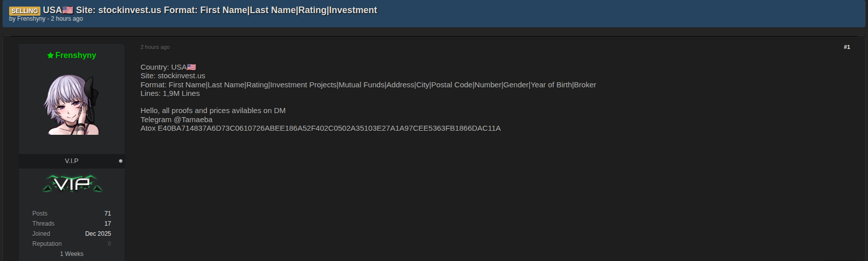
Task: Click the anime girl avatar image
Action: 72,105
